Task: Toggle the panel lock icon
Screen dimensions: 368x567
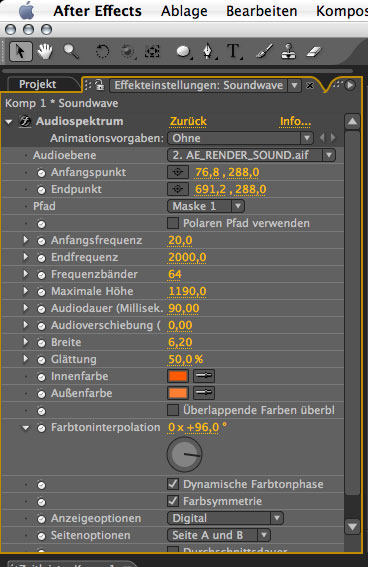Action: pos(99,85)
